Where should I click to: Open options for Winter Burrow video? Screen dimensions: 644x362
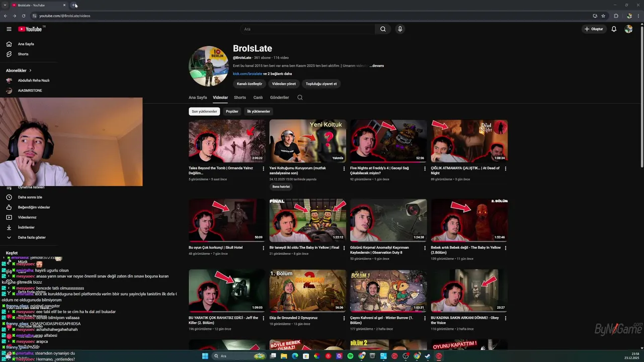click(x=425, y=318)
